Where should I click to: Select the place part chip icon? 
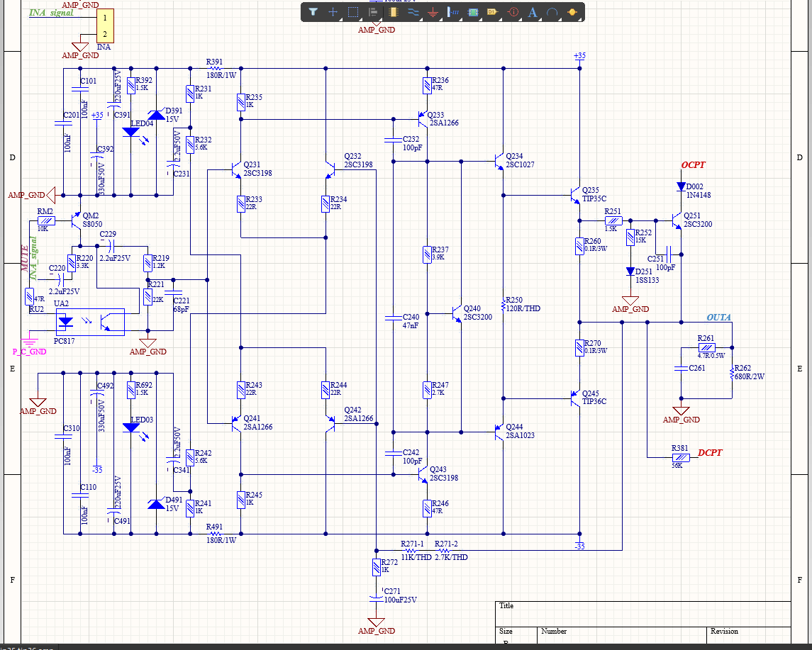click(x=393, y=12)
